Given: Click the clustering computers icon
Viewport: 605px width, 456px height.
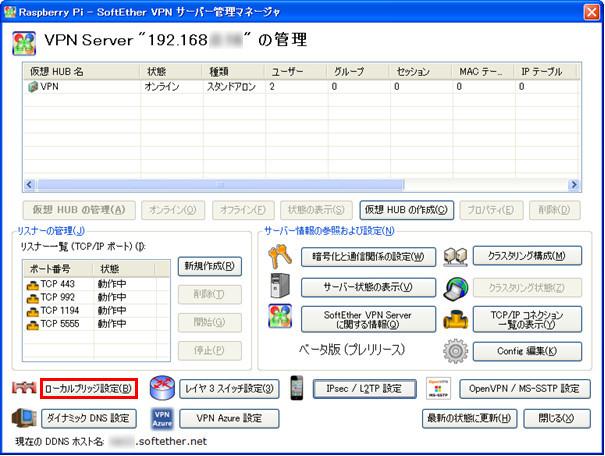Looking at the screenshot, I should pos(455,257).
